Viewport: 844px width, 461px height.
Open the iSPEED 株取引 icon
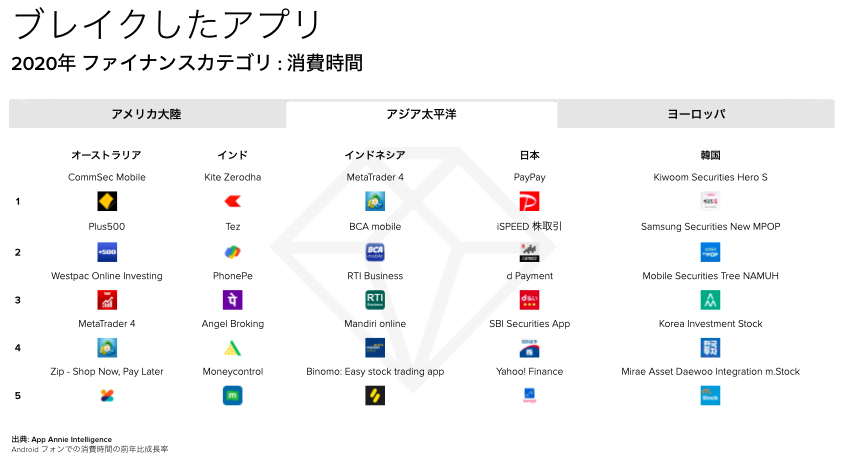530,252
